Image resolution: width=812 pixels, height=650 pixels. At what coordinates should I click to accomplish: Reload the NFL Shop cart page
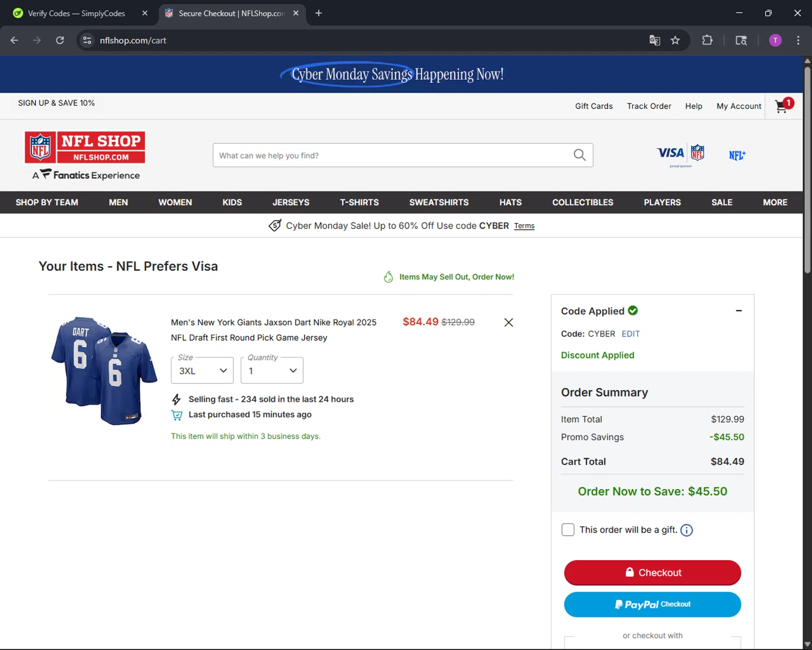[60, 40]
